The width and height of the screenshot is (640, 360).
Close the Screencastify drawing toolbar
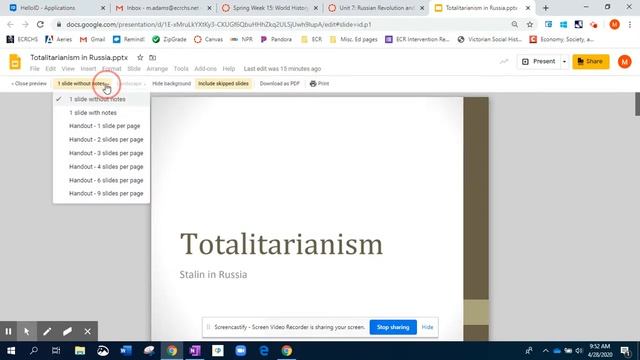(x=87, y=331)
